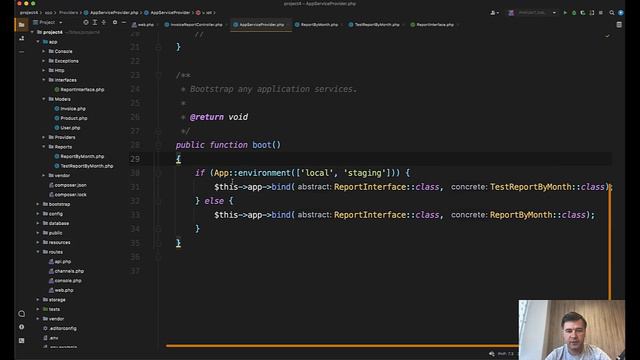Click line number 29 in the gutter
This screenshot has height=360, width=640.
(x=135, y=159)
